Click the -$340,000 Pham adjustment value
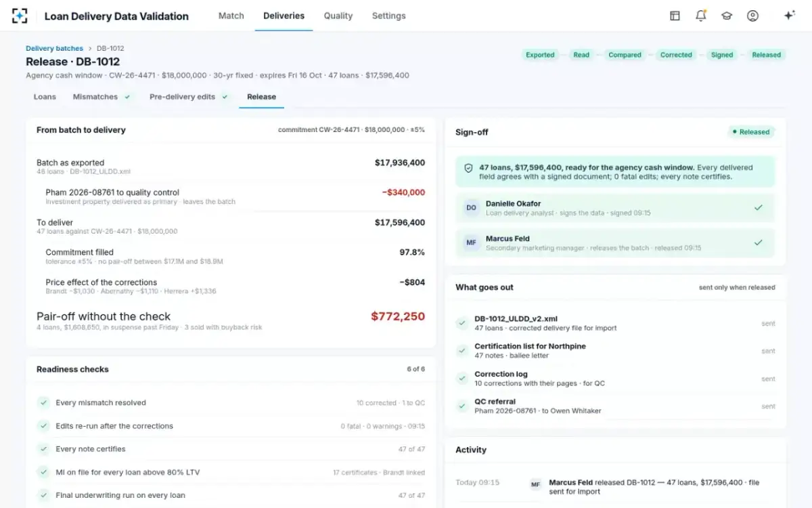Viewport: 812px width, 508px height. (x=403, y=192)
